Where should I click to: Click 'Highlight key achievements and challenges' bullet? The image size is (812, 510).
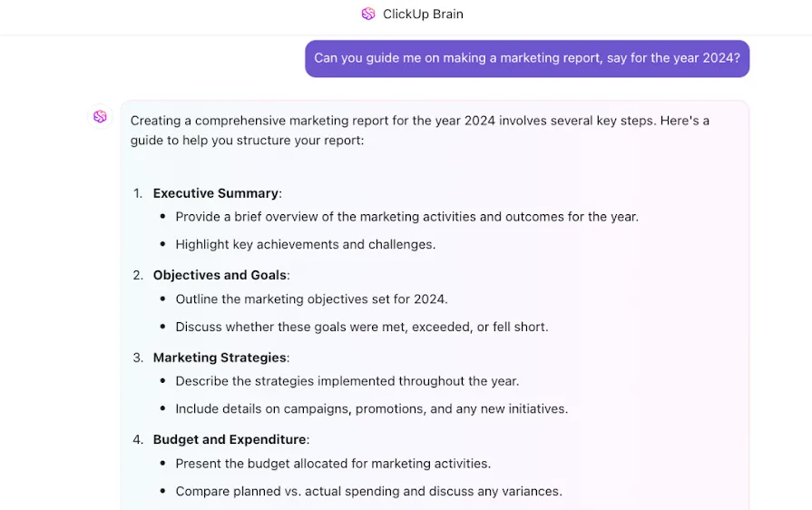306,244
